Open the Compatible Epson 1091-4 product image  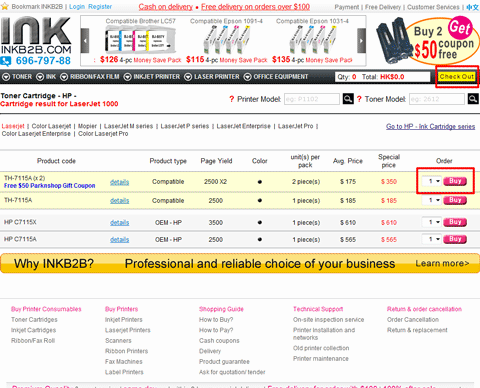(227, 39)
